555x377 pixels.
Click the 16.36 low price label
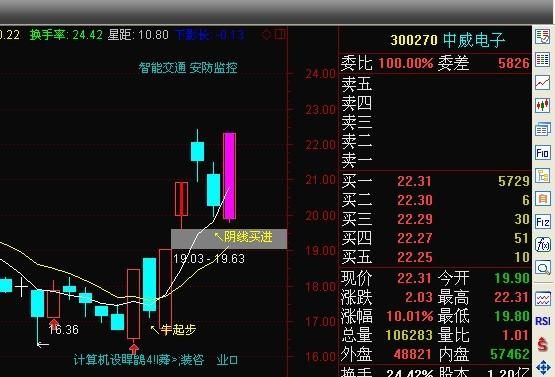63,330
